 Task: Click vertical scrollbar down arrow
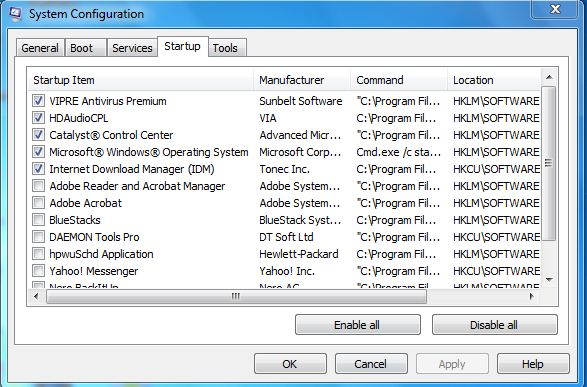click(x=549, y=280)
